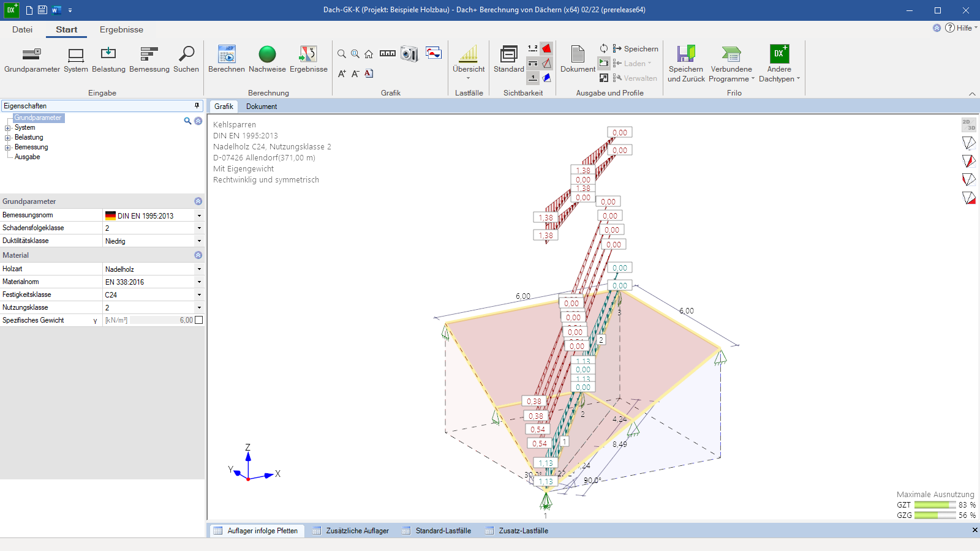Viewport: 980px width, 551px height.
Task: Click the GZG utilization bar
Action: [935, 515]
